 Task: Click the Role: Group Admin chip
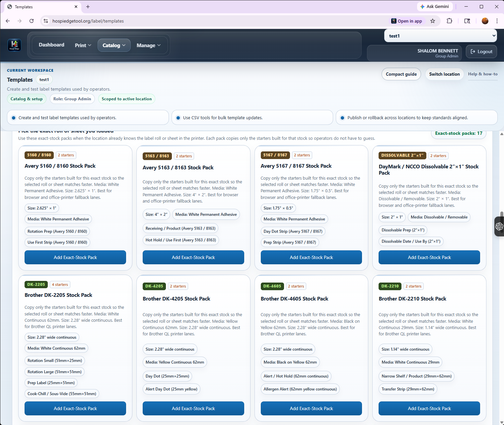click(x=72, y=99)
